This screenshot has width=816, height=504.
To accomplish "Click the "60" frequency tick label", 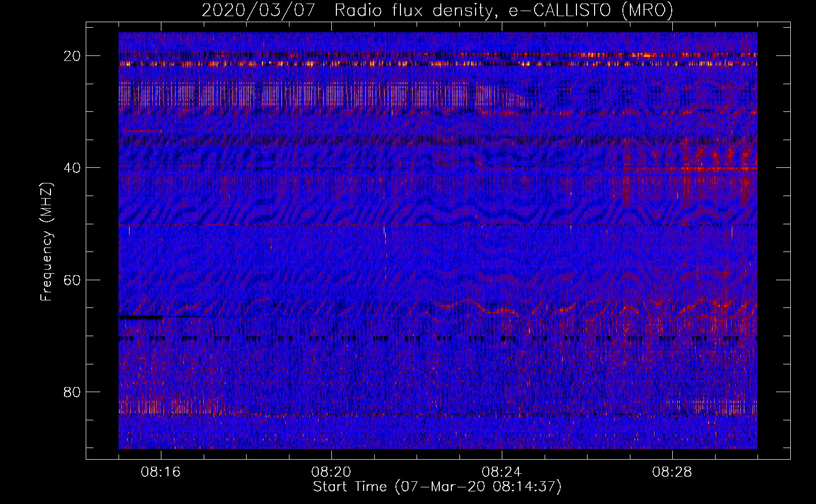I will 73,280.
